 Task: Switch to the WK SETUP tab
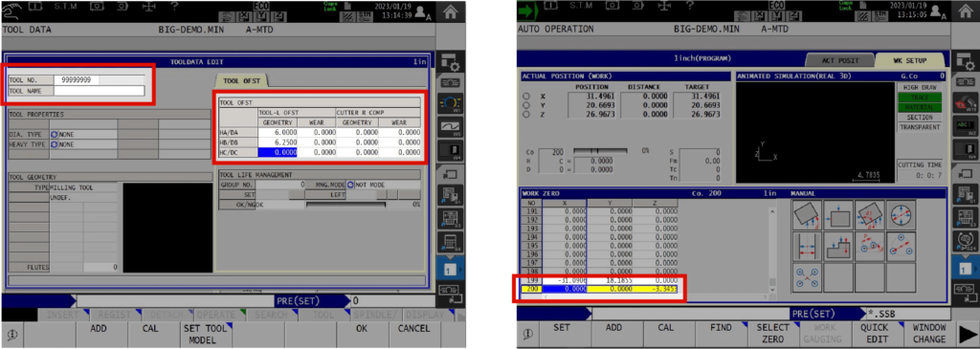[x=909, y=60]
